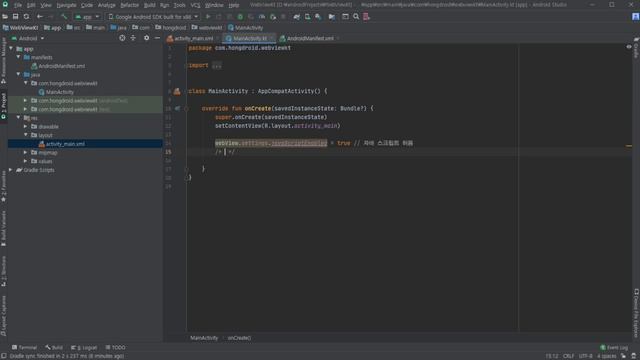
Task: Click the Collapse All icon in Project panel
Action: tap(133, 38)
